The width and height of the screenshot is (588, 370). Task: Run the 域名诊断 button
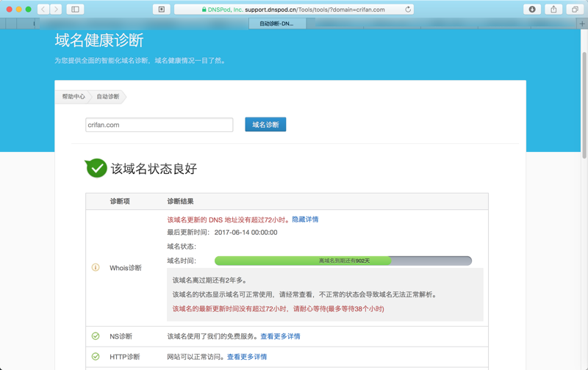[x=265, y=124]
